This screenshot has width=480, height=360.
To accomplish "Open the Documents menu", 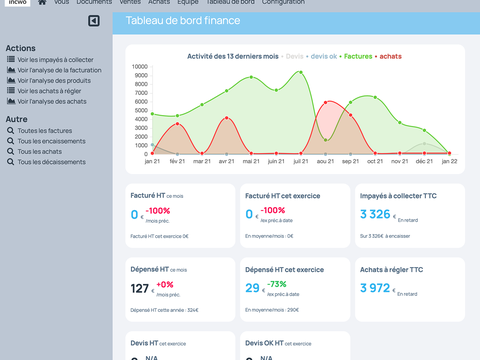I will pos(94,2).
